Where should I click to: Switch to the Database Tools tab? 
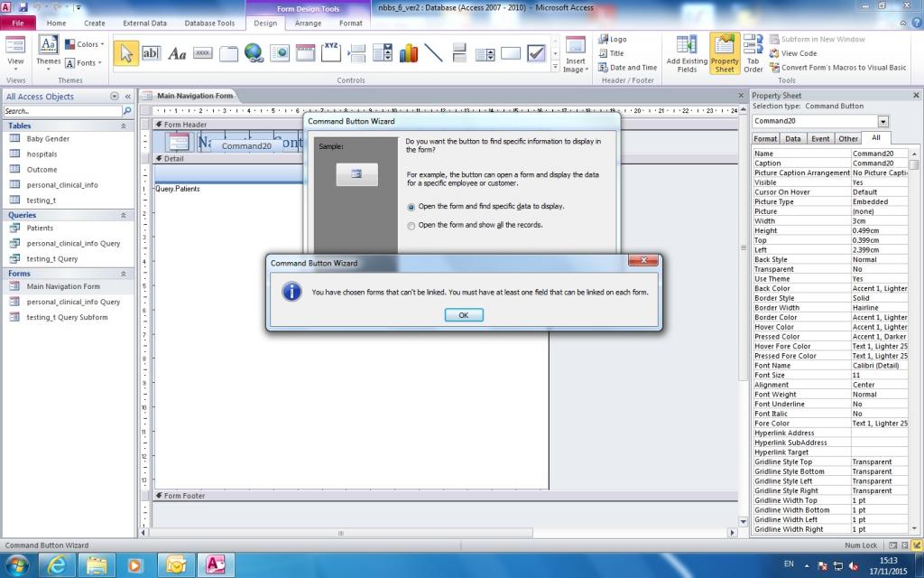[209, 23]
